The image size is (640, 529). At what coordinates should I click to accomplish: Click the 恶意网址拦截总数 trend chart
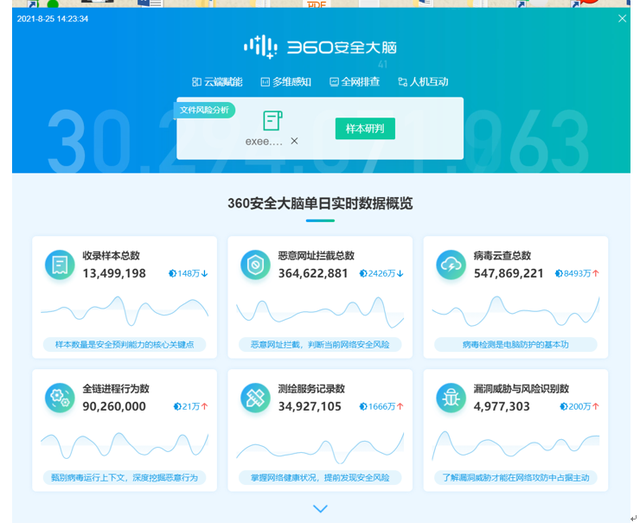tap(320, 312)
